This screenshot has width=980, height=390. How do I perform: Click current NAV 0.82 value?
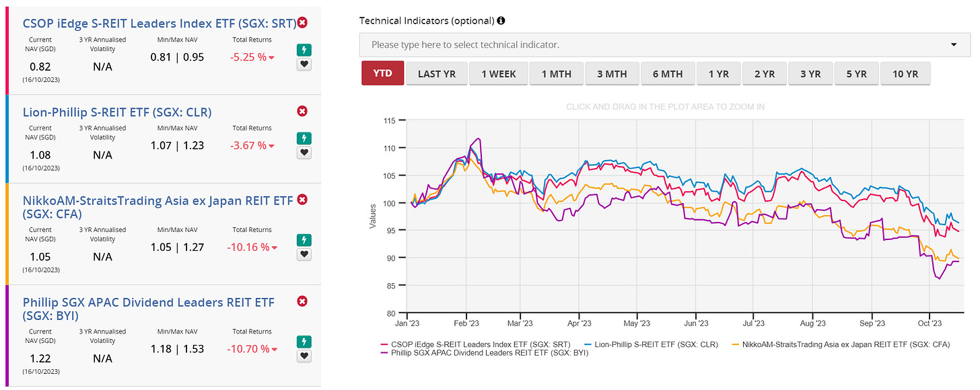(x=40, y=67)
